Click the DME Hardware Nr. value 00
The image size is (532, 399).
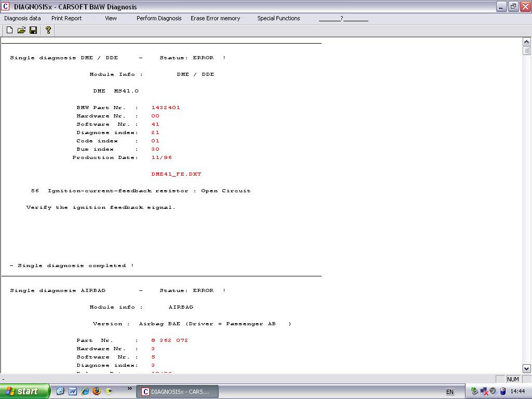[x=155, y=116]
